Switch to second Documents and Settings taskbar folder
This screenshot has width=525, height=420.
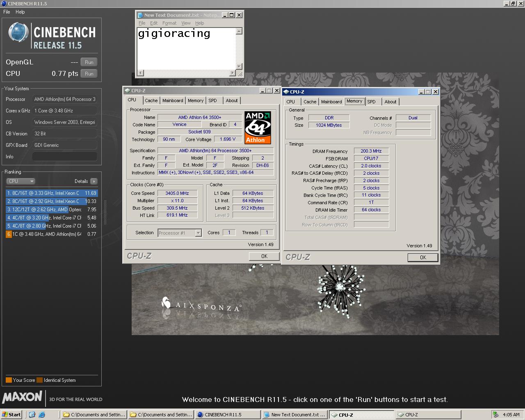161,415
